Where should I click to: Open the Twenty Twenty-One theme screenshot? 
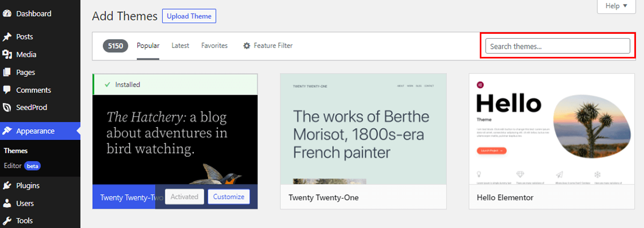coord(363,129)
